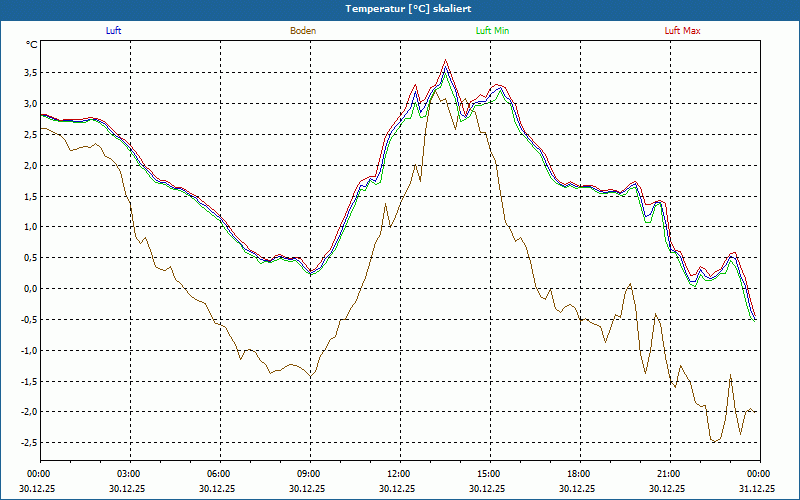Click the 21:00 time axis label
This screenshot has width=800, height=500.
pyautogui.click(x=668, y=474)
